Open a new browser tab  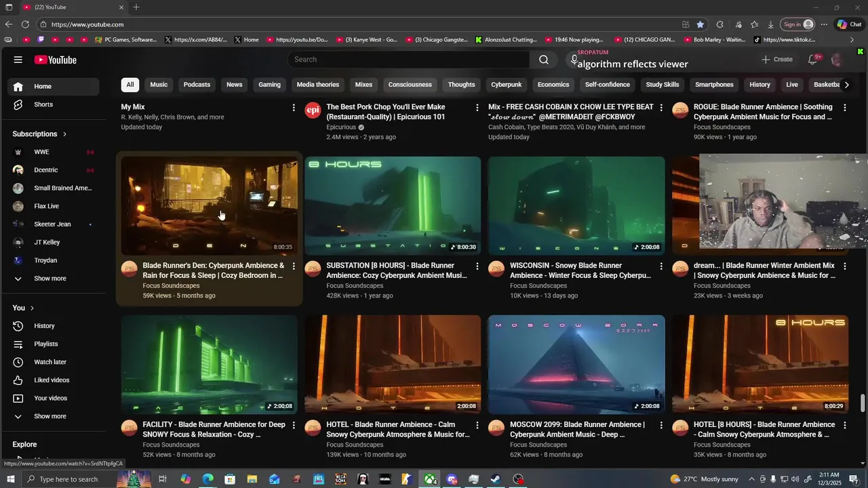pos(136,7)
